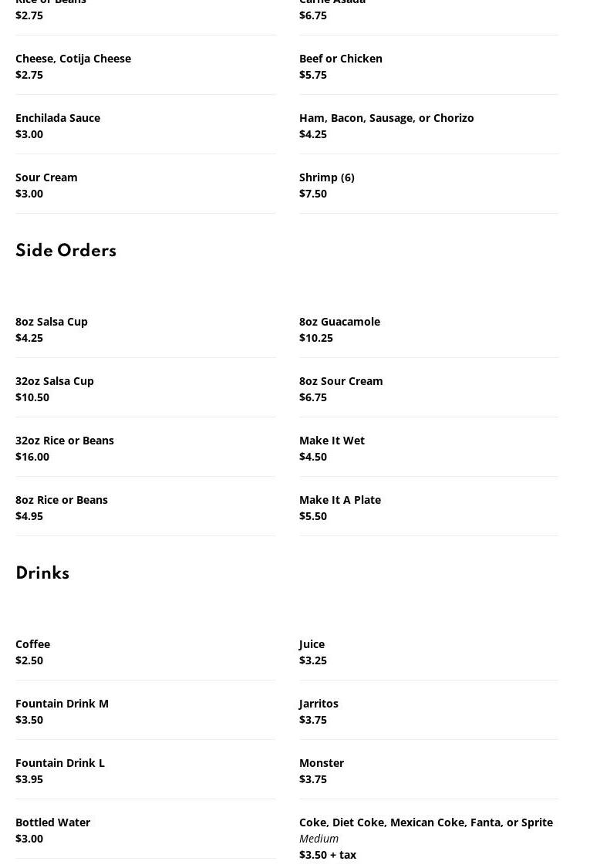Choose 8oz Rice or Beans
The height and width of the screenshot is (868, 590).
click(62, 500)
